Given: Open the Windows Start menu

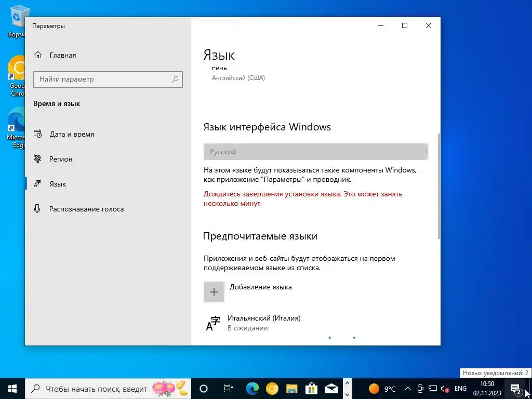Looking at the screenshot, I should (x=12, y=389).
